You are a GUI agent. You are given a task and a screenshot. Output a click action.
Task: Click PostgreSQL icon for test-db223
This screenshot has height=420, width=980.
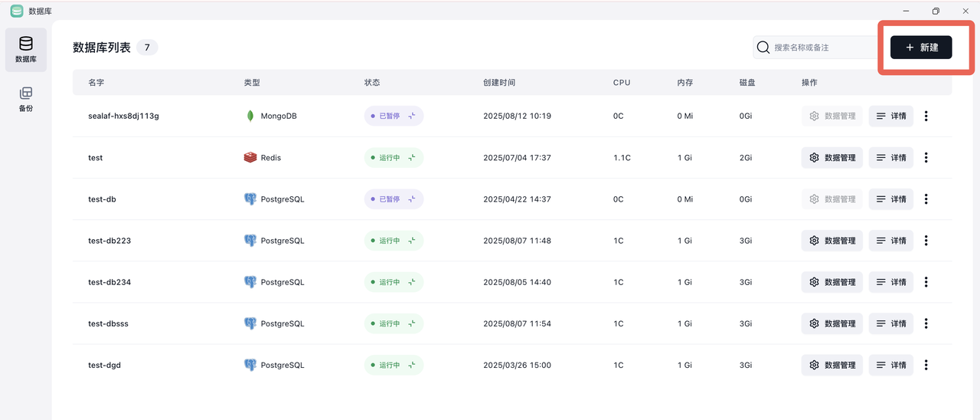point(250,241)
